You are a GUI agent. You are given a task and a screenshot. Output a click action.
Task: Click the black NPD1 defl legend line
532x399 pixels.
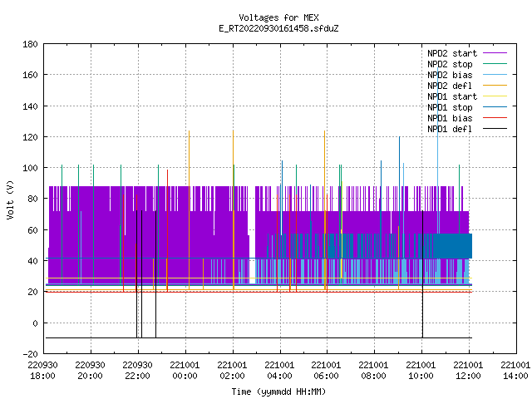[495, 129]
